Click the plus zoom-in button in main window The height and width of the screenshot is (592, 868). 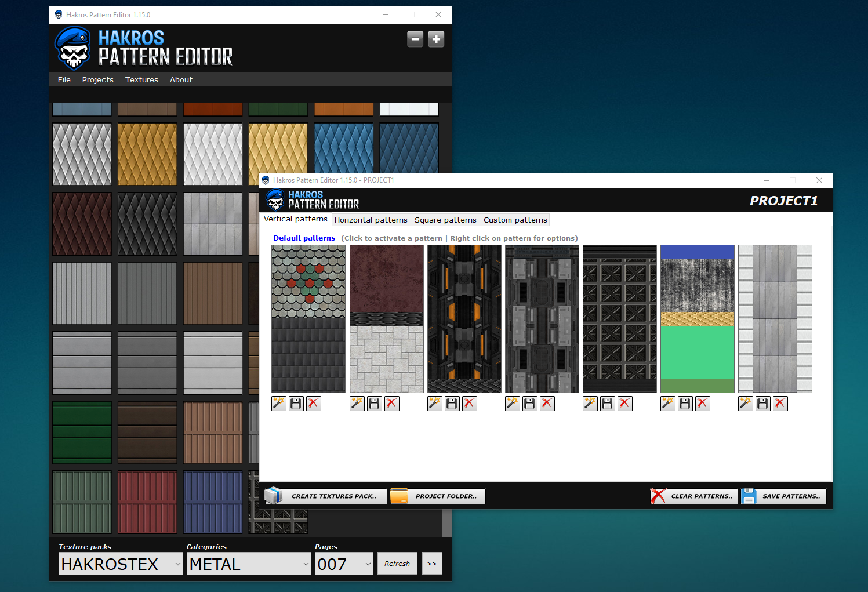click(x=436, y=39)
